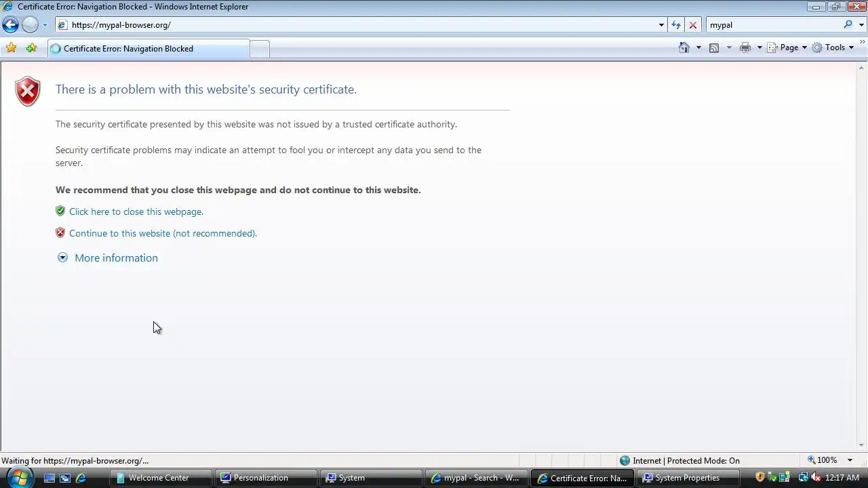Image resolution: width=868 pixels, height=488 pixels.
Task: Open Home button dropdown arrow
Action: 698,47
